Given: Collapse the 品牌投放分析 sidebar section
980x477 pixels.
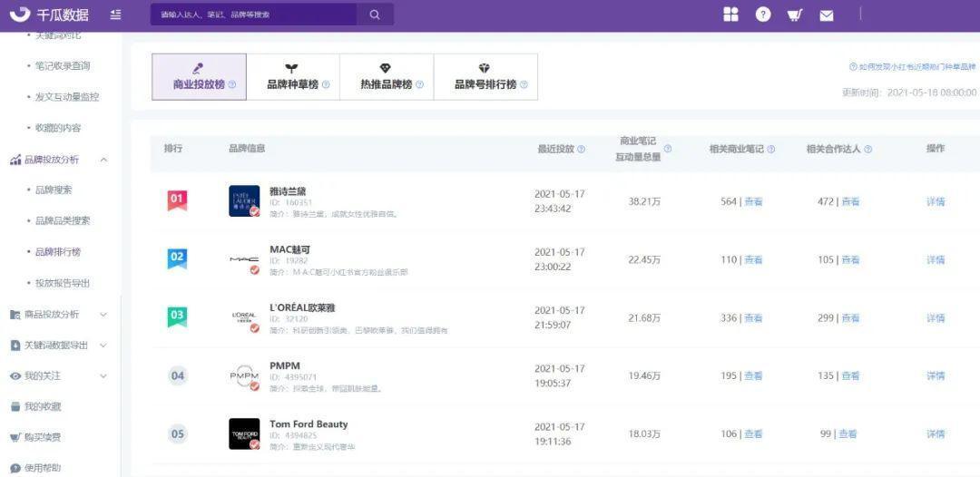Looking at the screenshot, I should point(103,160).
